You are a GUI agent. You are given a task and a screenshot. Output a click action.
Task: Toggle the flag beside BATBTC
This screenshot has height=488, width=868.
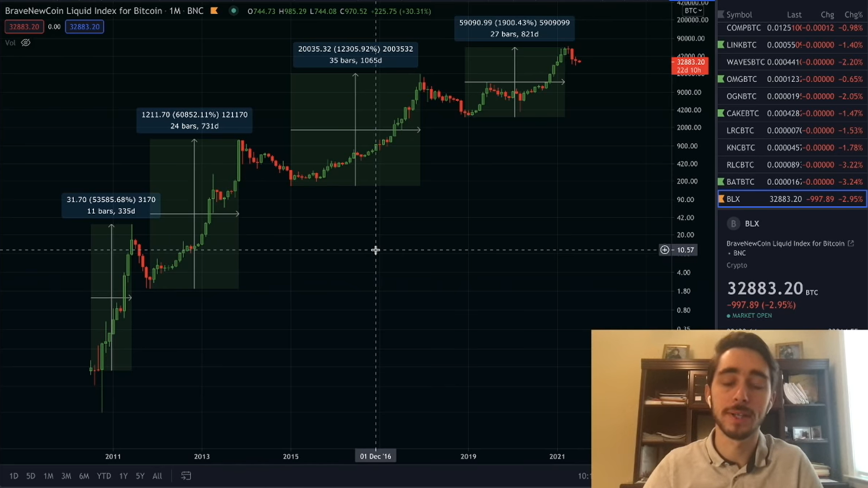[721, 182]
